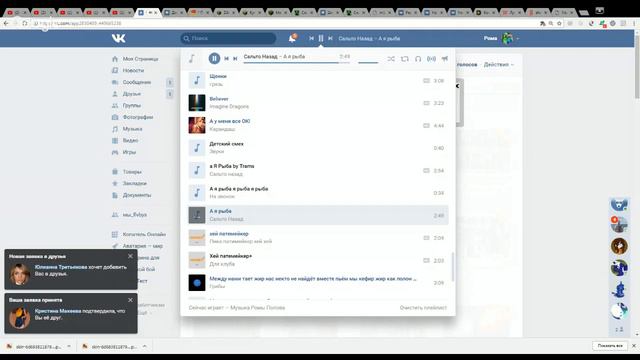Image resolution: width=640 pixels, height=360 pixels.
Task: Click the Музыка note icon in sidebar
Action: tap(115, 129)
